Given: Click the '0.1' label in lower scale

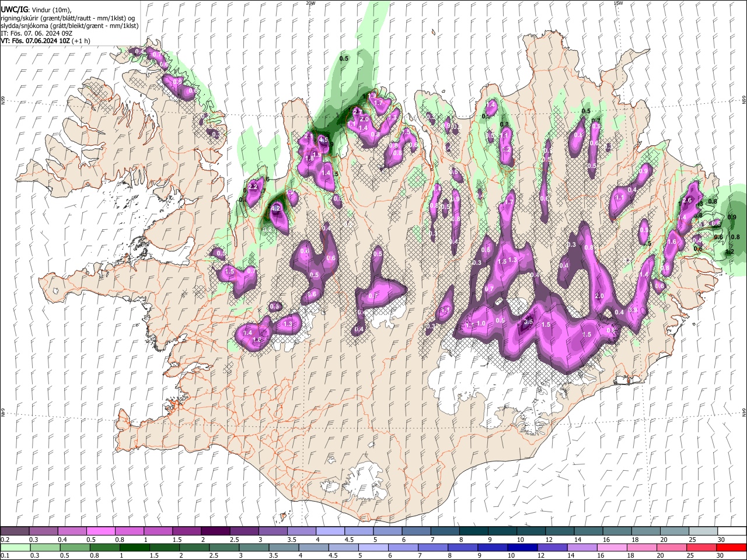Looking at the screenshot, I should click(5, 556).
